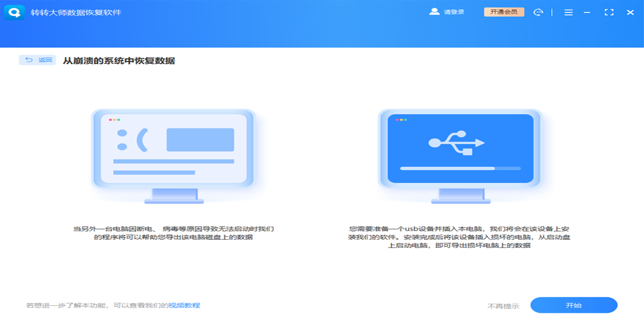Click the 转转大师数据恢复软件 title text
The height and width of the screenshot is (322, 644).
76,12
